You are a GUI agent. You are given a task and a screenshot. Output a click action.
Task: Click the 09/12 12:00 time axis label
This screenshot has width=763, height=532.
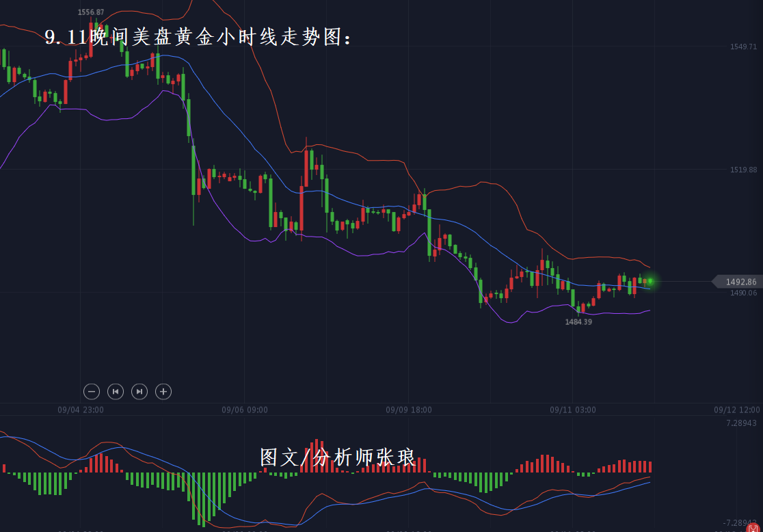click(737, 410)
